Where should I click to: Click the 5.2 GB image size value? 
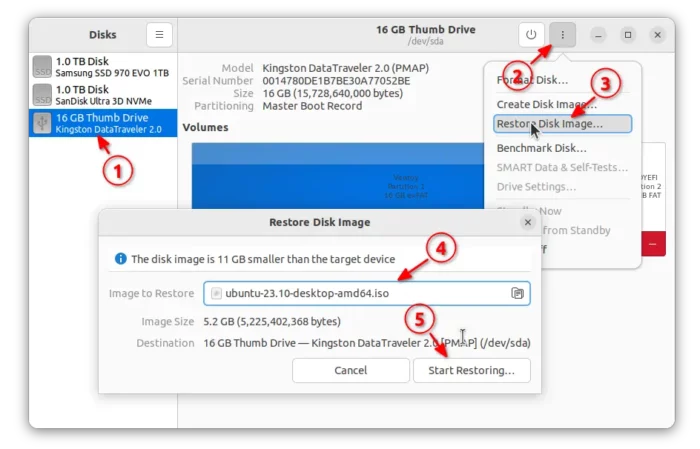click(x=272, y=322)
